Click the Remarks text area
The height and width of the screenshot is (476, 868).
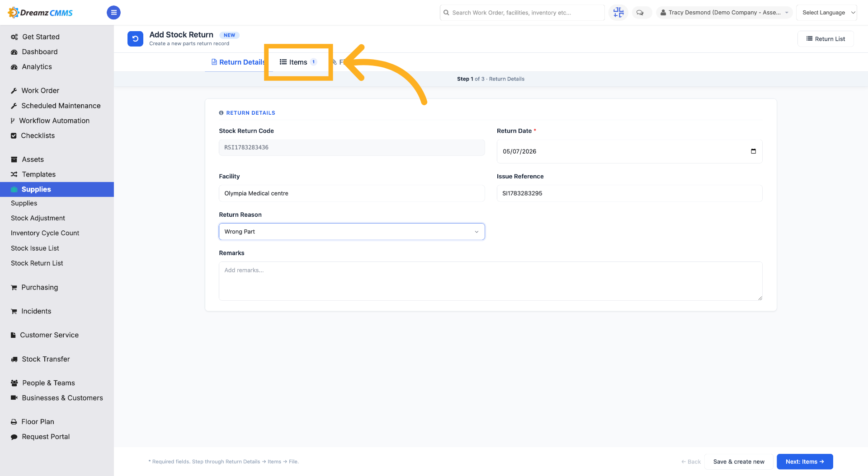pyautogui.click(x=491, y=281)
